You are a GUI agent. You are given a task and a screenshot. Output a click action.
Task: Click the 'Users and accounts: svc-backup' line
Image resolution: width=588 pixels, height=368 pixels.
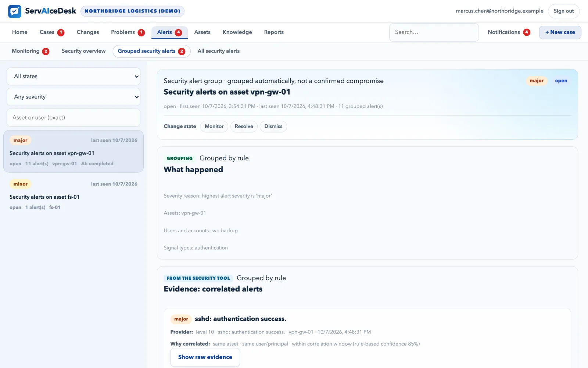[x=201, y=231]
